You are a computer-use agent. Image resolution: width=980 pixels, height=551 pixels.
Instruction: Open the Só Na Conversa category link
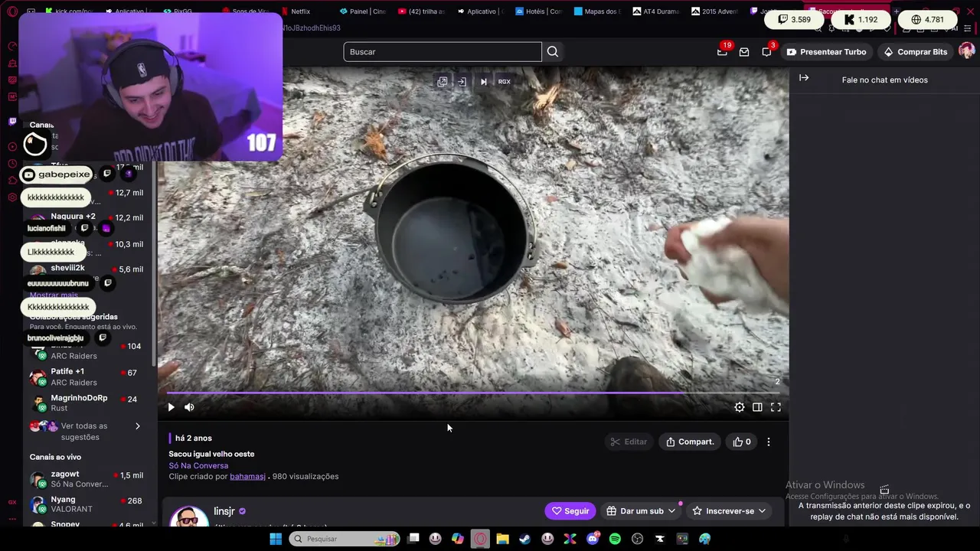pyautogui.click(x=198, y=465)
